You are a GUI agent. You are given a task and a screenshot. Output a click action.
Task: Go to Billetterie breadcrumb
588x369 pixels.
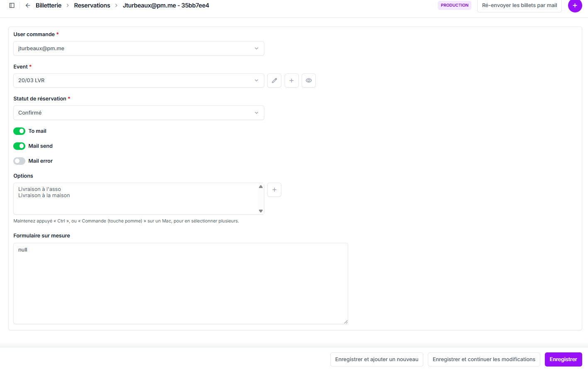click(49, 5)
